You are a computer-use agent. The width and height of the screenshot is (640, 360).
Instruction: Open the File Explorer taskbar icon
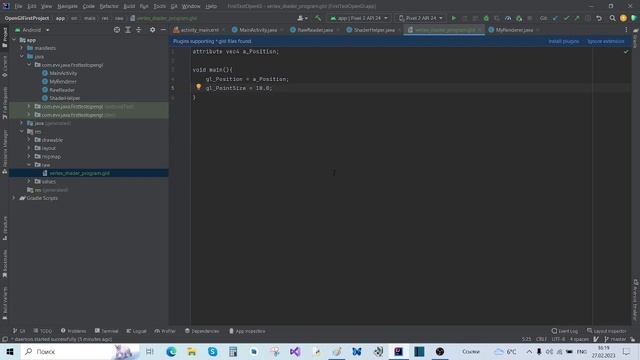pos(191,351)
